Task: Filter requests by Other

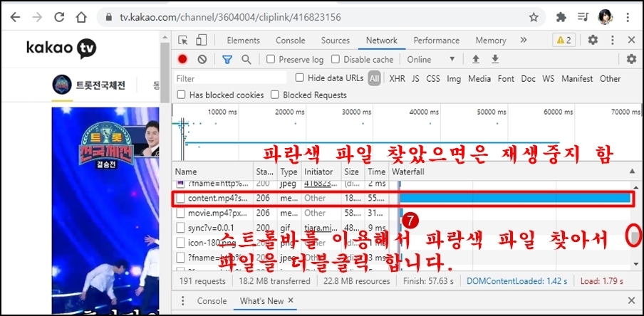Action: point(610,78)
